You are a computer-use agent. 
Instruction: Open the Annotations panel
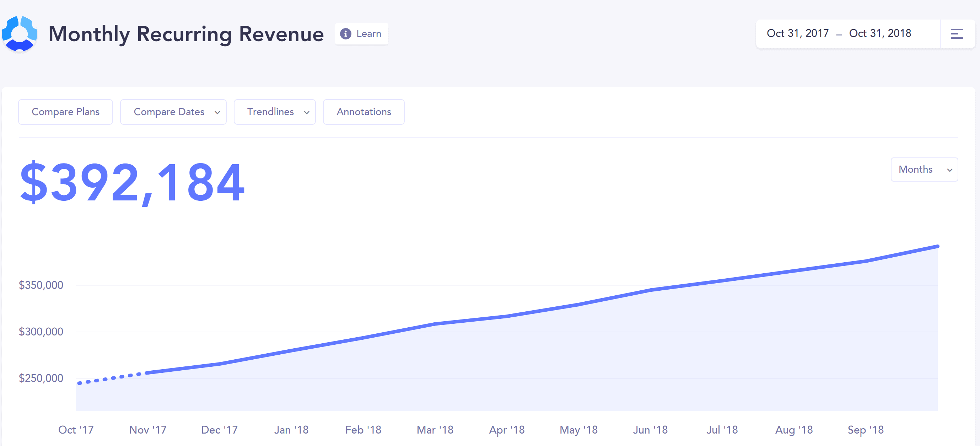[364, 112]
